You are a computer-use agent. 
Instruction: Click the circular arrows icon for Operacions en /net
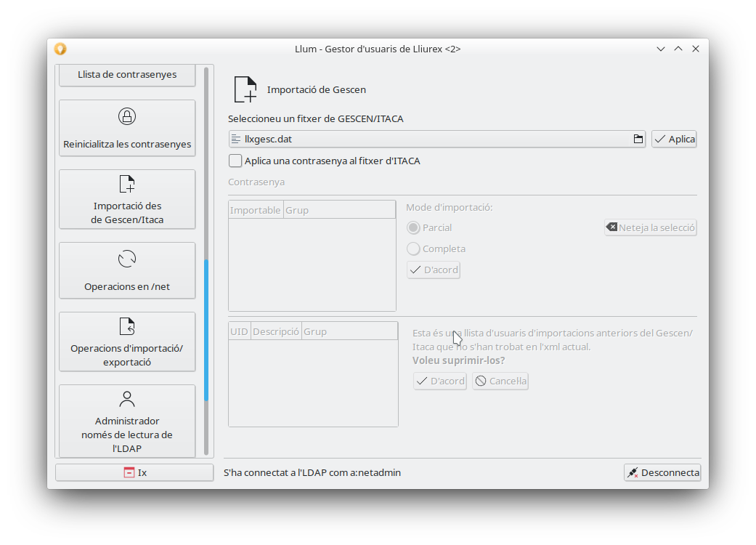pos(127,259)
